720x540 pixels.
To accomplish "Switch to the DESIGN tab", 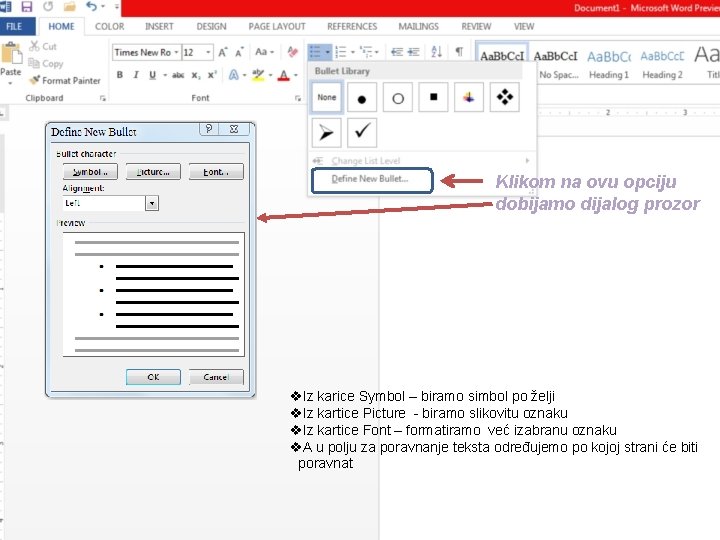I will coord(211,27).
